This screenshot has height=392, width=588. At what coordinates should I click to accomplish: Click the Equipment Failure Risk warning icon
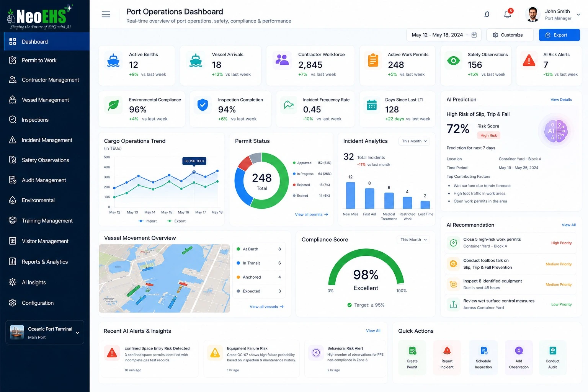click(x=215, y=353)
